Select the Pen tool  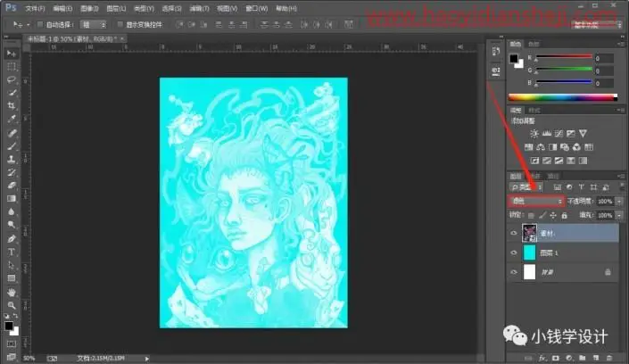12,239
